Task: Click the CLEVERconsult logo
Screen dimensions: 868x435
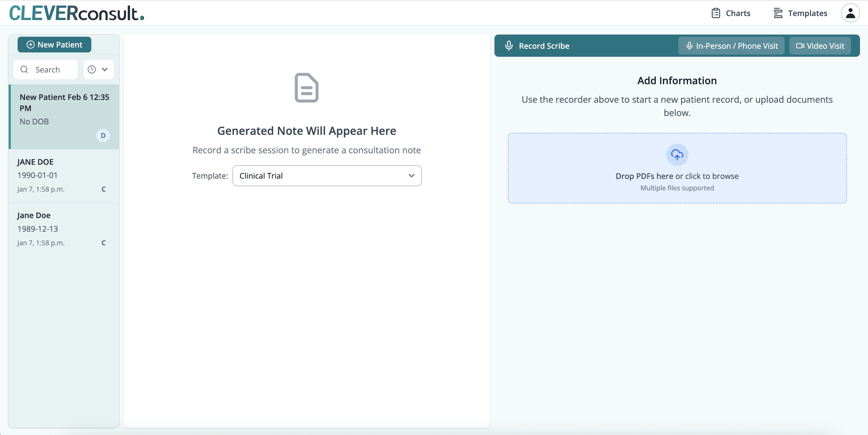Action: click(x=76, y=13)
